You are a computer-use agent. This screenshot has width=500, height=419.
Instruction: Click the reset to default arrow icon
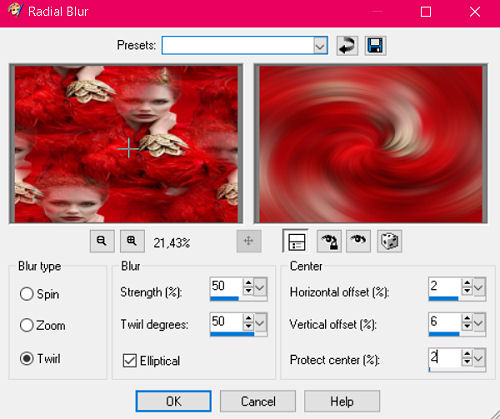[x=347, y=46]
